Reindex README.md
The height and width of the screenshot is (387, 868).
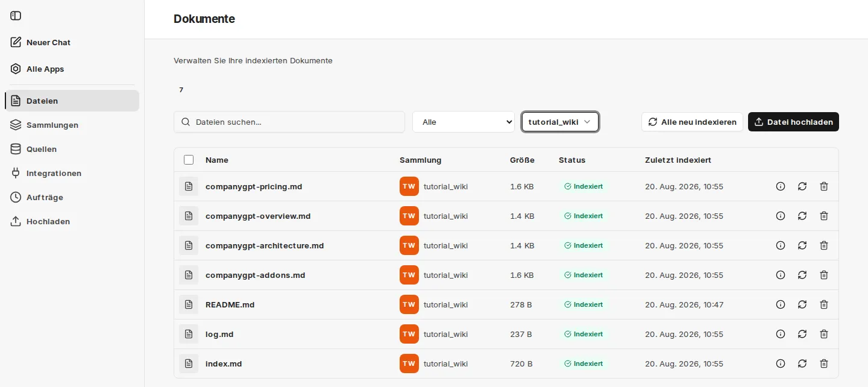[x=802, y=304]
